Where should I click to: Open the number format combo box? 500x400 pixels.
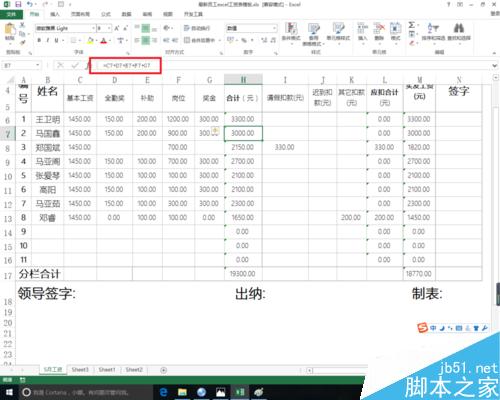pyautogui.click(x=252, y=28)
